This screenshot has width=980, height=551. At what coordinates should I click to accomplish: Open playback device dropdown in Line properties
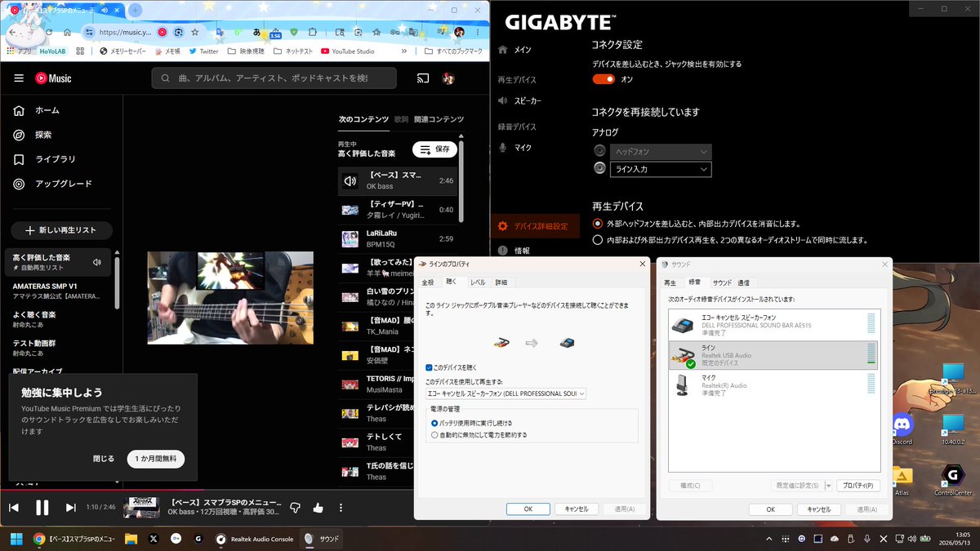(506, 393)
